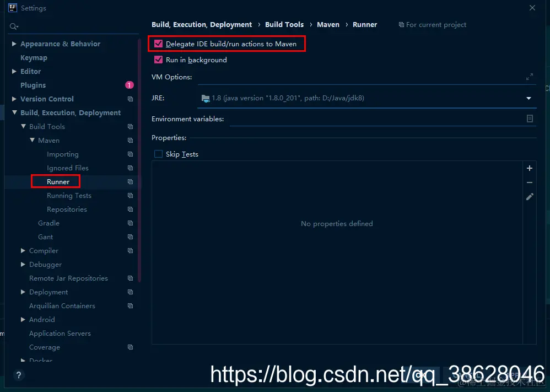Click project-level icon beside Gant

tap(131, 237)
